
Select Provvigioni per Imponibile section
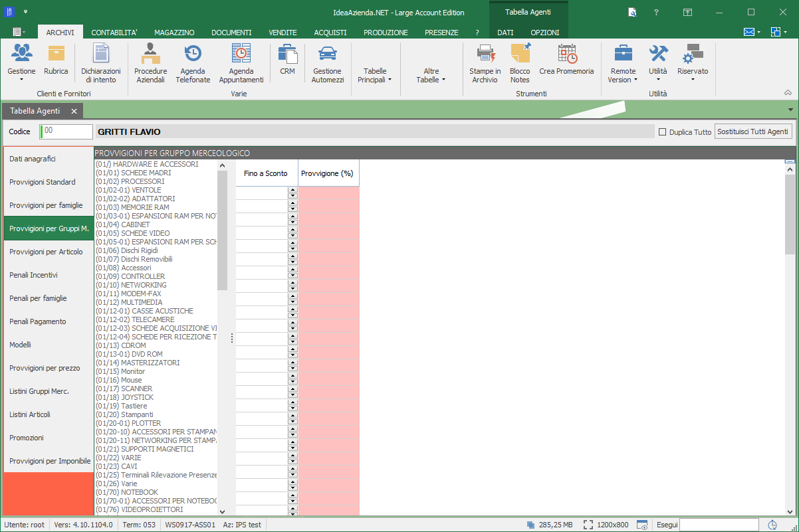[49, 461]
